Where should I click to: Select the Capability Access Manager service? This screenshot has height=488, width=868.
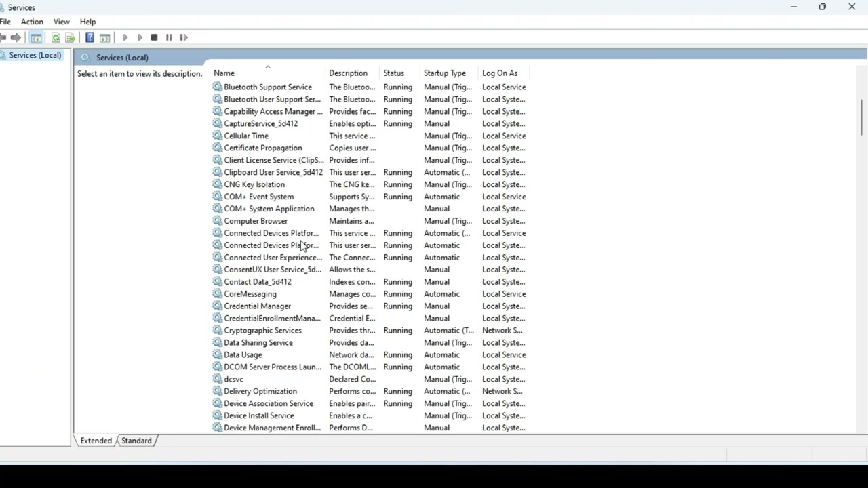[x=370, y=111]
